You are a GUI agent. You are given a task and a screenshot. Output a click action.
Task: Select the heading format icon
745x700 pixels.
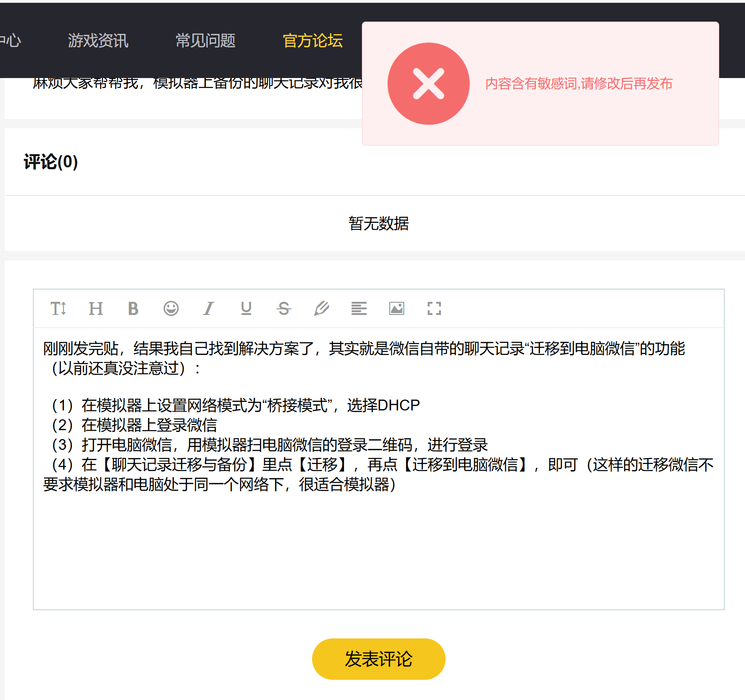(x=96, y=308)
